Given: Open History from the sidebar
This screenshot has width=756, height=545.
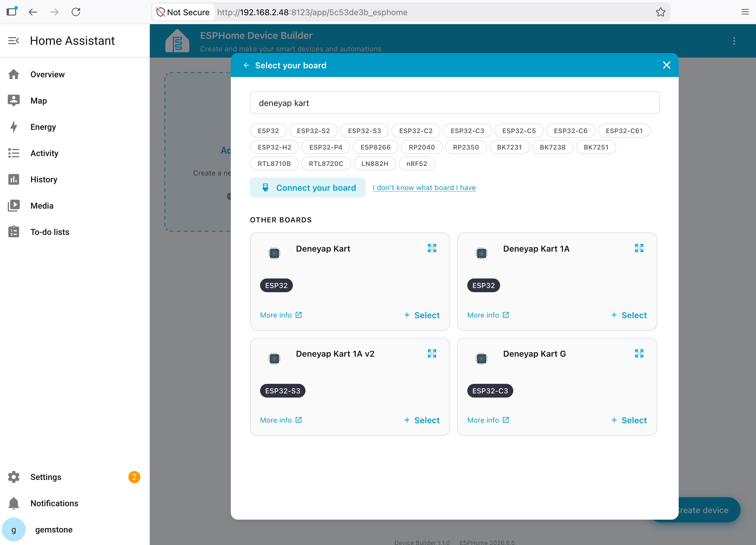Looking at the screenshot, I should click(75, 180).
